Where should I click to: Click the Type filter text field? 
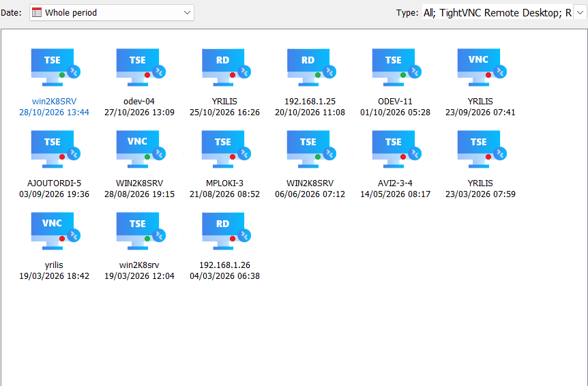pos(497,13)
